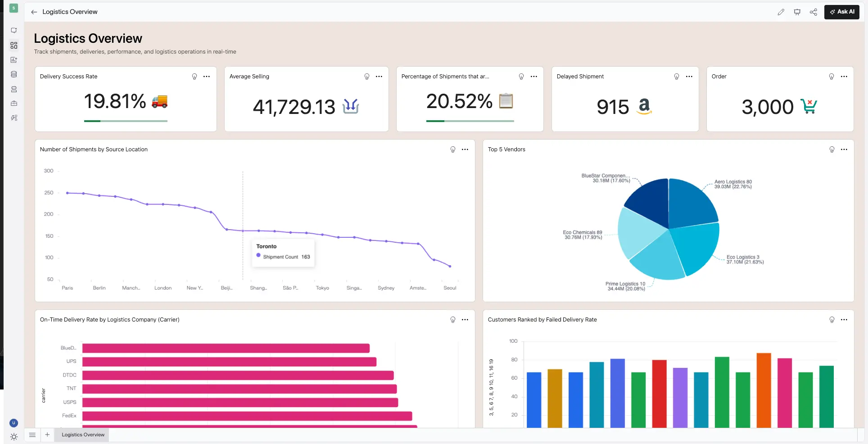
Task: Open the dashboards grid icon in sidebar
Action: point(14,45)
